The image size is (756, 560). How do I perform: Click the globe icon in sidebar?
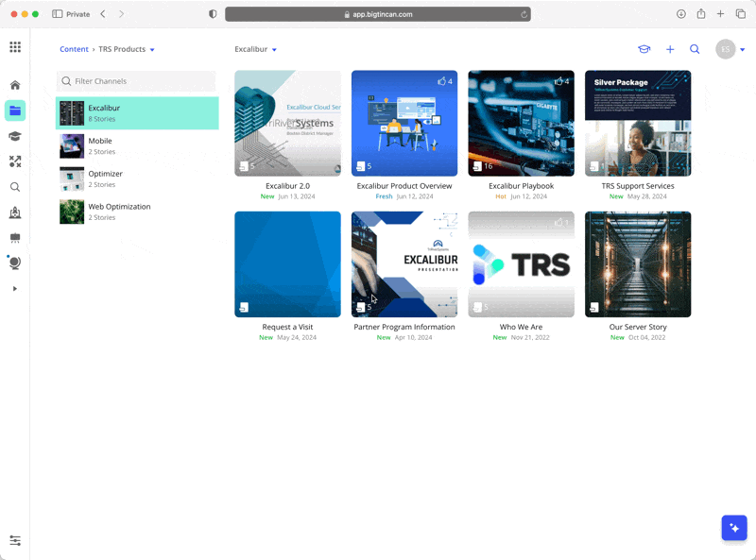pyautogui.click(x=15, y=263)
